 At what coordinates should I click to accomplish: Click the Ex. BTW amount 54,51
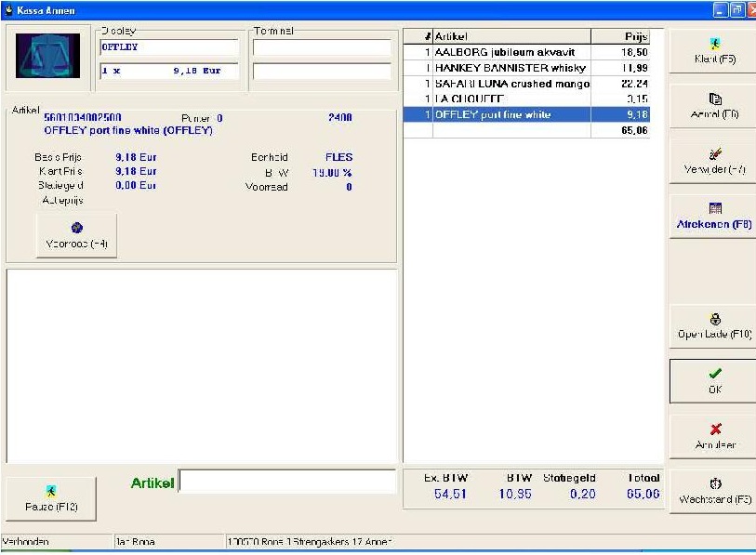pyautogui.click(x=450, y=494)
